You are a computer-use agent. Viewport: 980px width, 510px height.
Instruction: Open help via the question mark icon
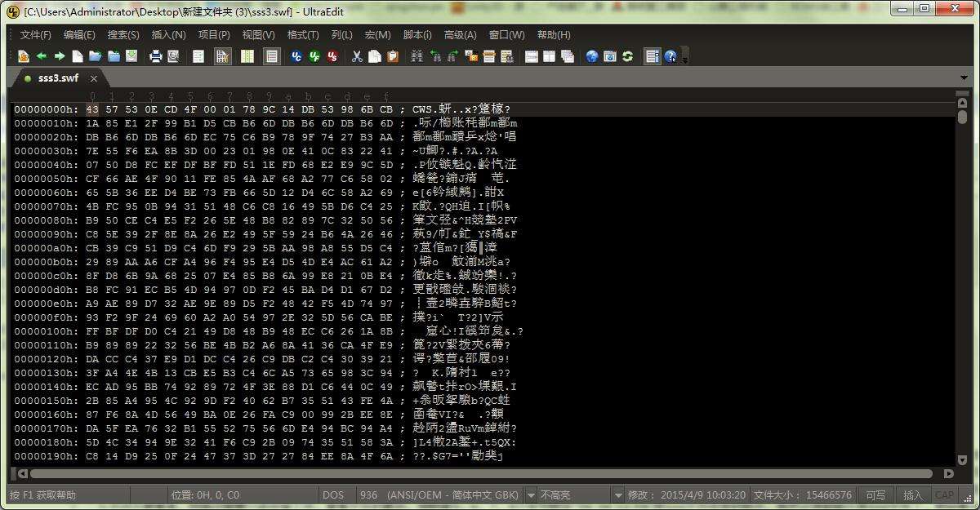point(670,56)
